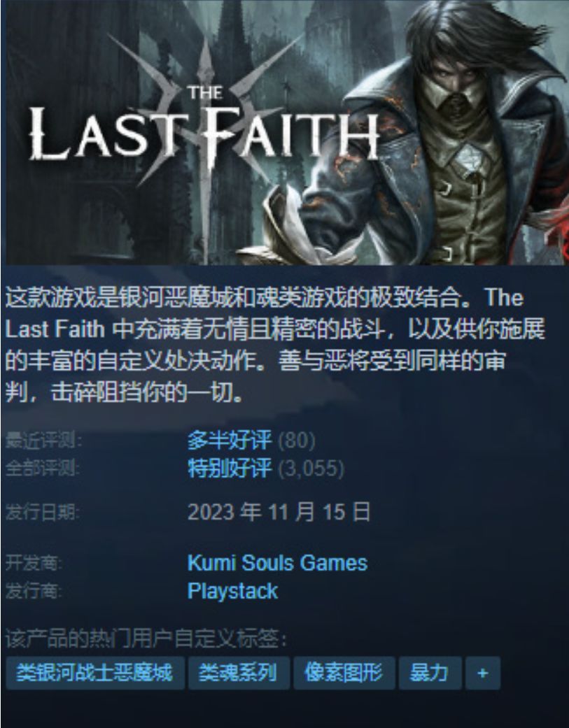
Task: Expand more tags with plus button
Action: click(x=483, y=672)
